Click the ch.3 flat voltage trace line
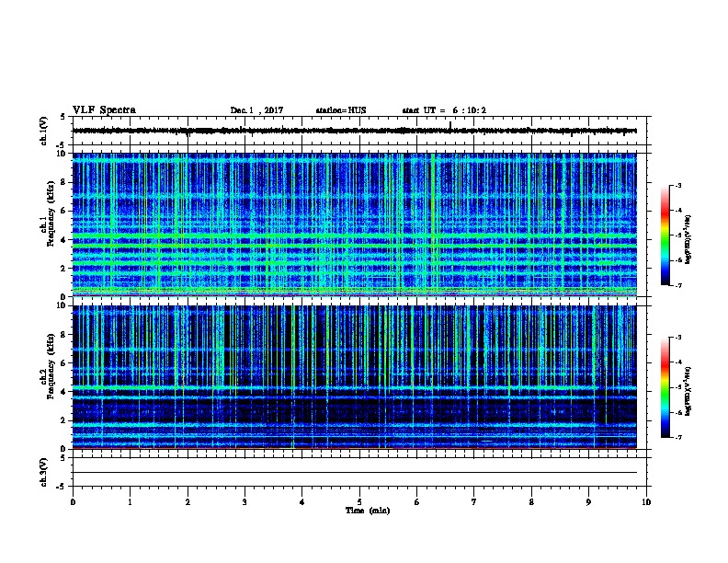Image resolution: width=728 pixels, height=563 pixels. (x=354, y=473)
